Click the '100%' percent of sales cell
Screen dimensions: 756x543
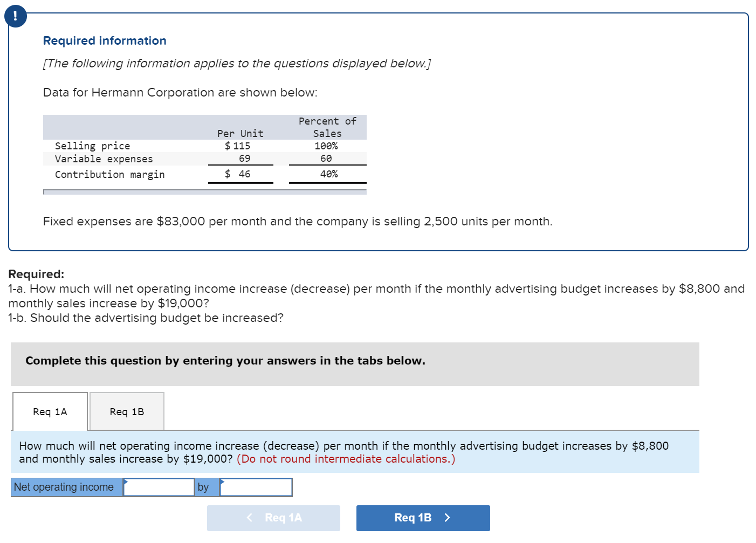326,146
